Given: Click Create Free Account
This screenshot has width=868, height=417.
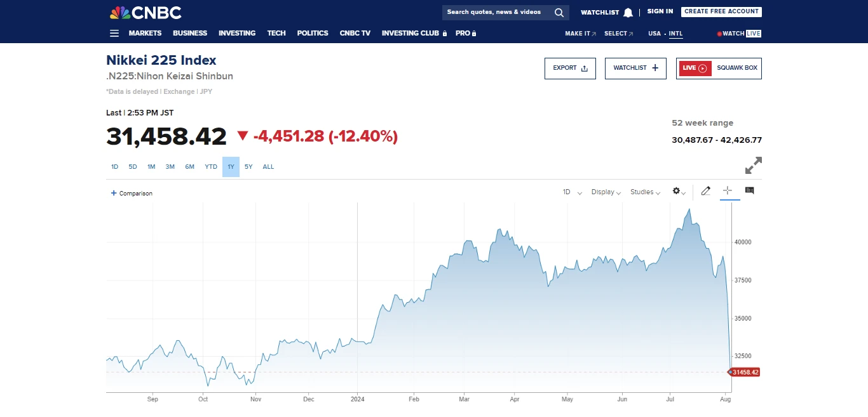Looking at the screenshot, I should (x=721, y=11).
